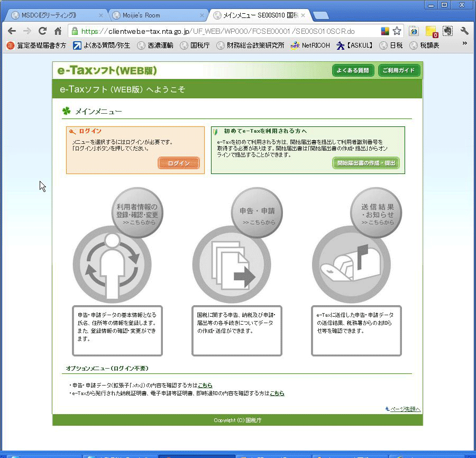The width and height of the screenshot is (476, 458).
Task: Click the browser forward arrow
Action: pyautogui.click(x=27, y=31)
